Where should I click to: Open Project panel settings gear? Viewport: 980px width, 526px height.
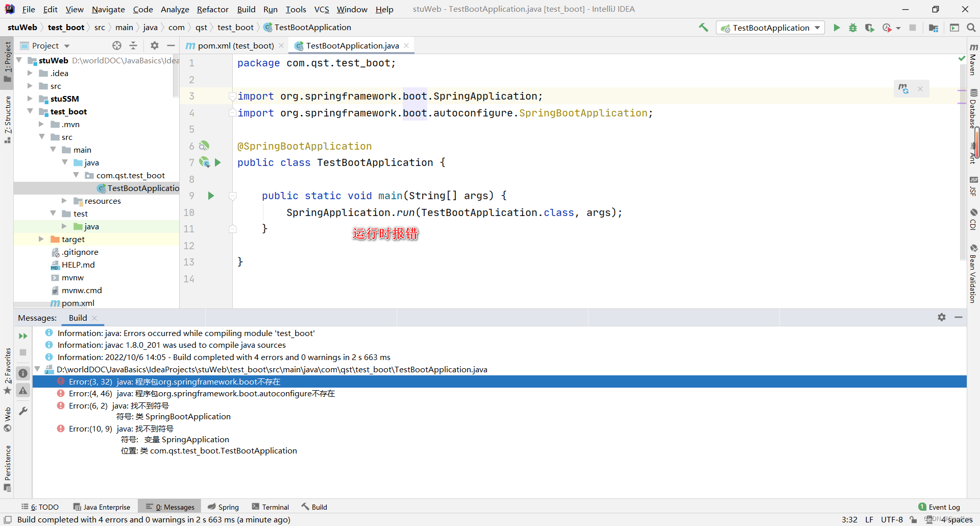[155, 45]
